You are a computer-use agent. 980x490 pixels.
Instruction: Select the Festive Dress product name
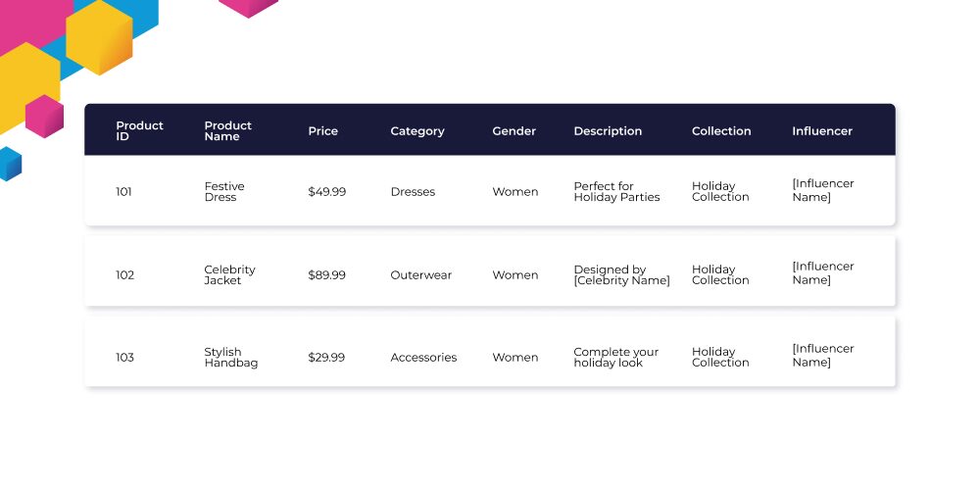224,191
